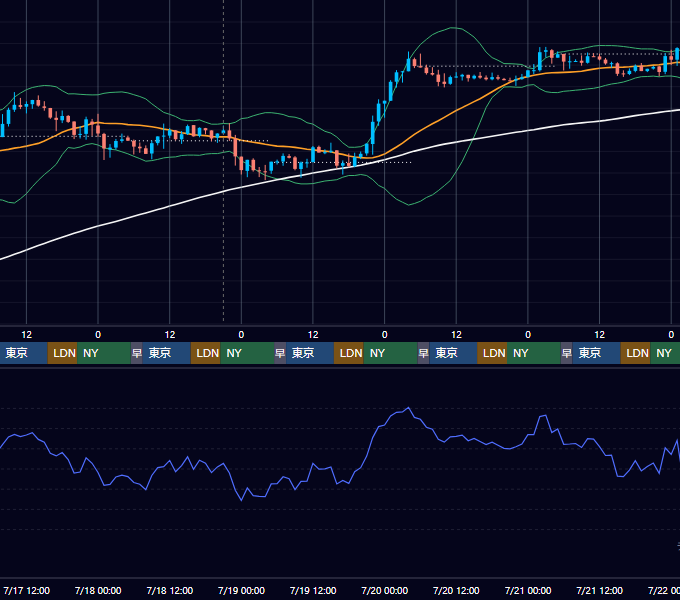Screen dimensions: 680x600
Task: Click the 7/19 12:00 date label
Action: coord(313,590)
